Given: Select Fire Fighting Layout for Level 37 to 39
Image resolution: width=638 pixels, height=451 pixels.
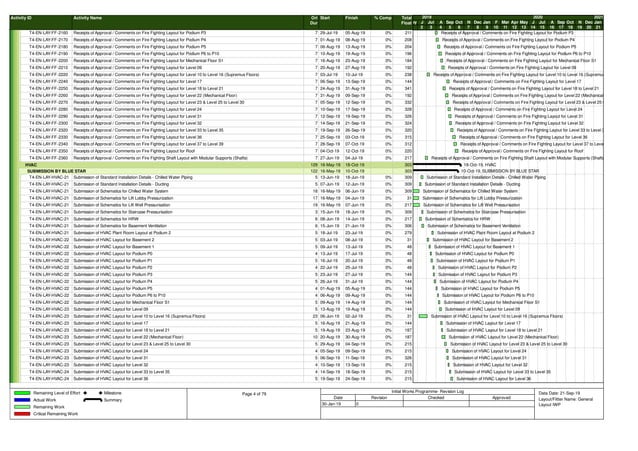Looking at the screenshot, I should (x=216, y=144).
